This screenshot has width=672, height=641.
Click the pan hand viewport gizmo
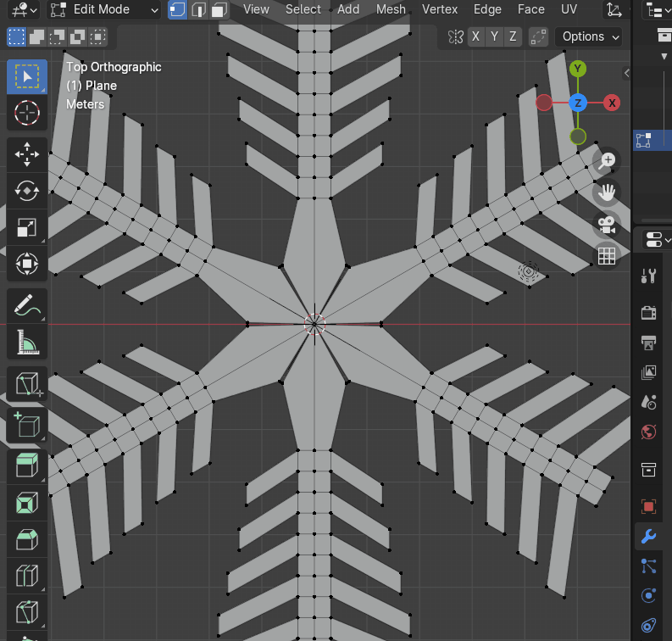607,192
